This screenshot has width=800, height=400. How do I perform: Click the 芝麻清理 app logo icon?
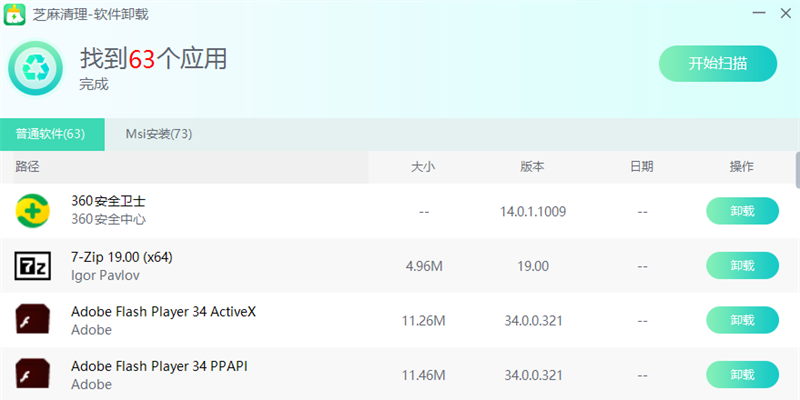16,16
